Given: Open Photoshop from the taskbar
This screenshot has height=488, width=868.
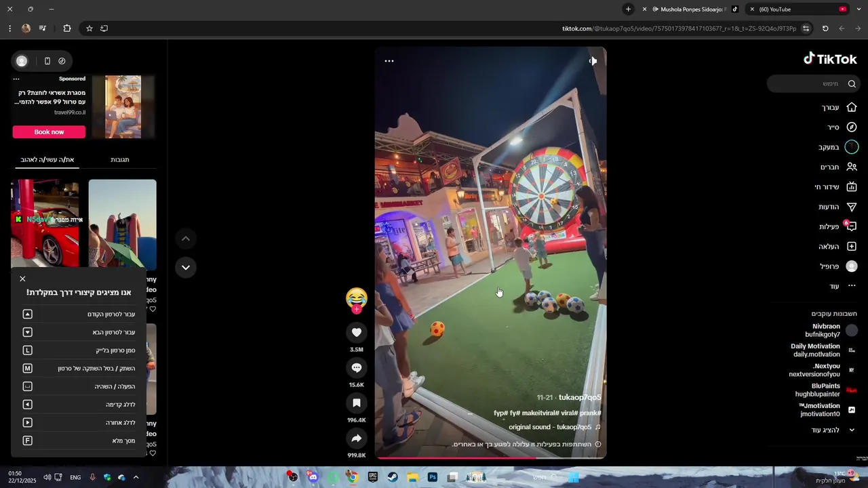Looking at the screenshot, I should (433, 477).
